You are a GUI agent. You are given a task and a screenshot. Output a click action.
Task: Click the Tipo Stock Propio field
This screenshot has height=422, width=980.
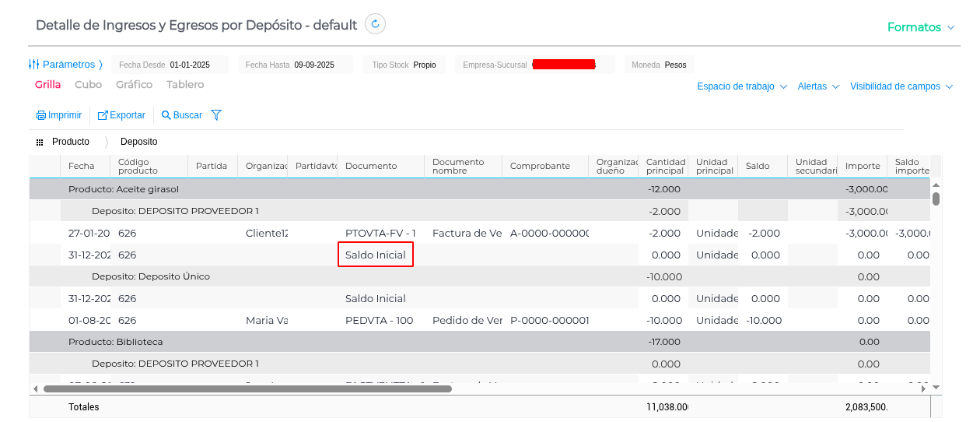tap(404, 65)
